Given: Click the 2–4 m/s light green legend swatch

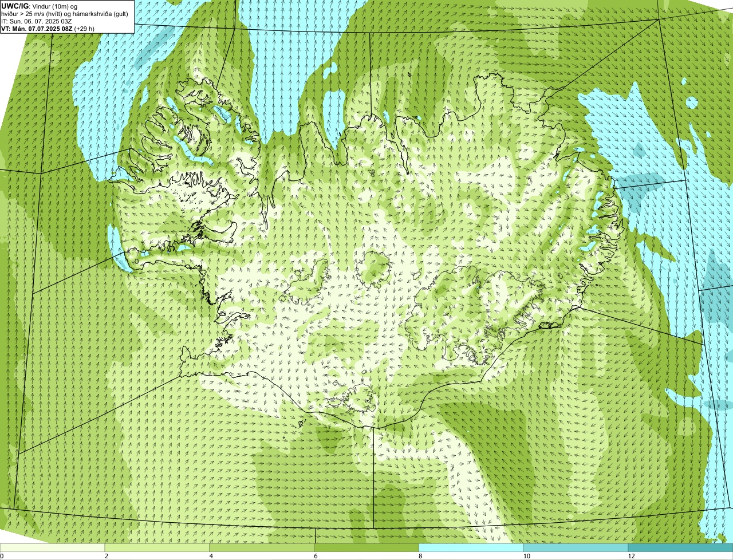Looking at the screenshot, I should 157,548.
